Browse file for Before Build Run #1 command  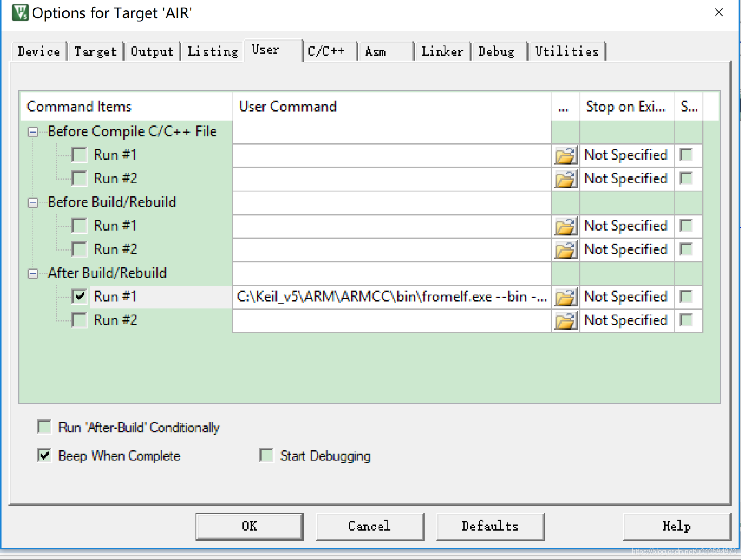(x=566, y=226)
